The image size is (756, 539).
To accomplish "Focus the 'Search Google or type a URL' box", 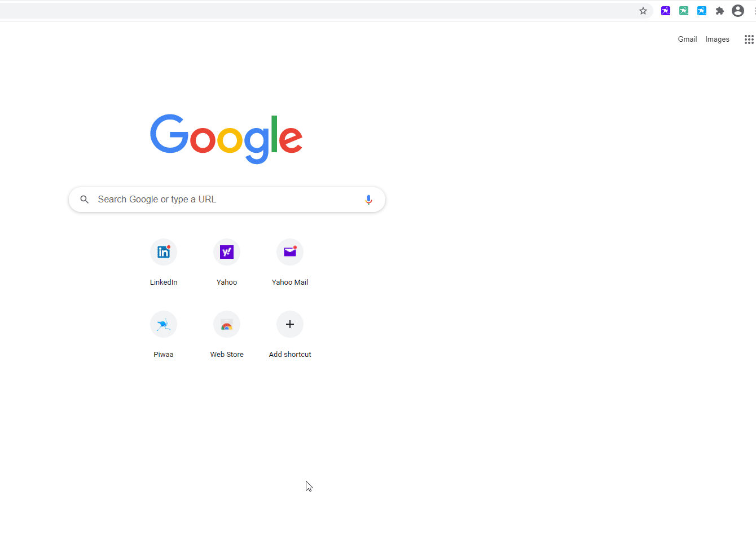I will click(227, 200).
